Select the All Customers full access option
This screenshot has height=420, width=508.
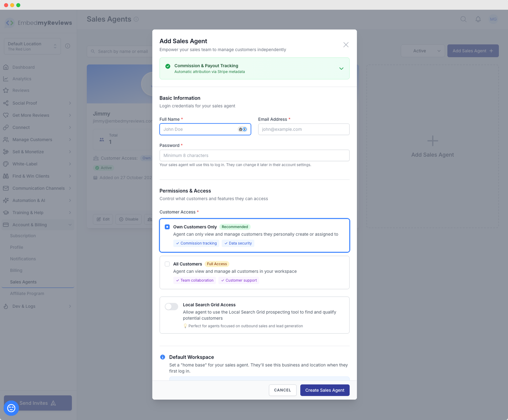tap(167, 264)
